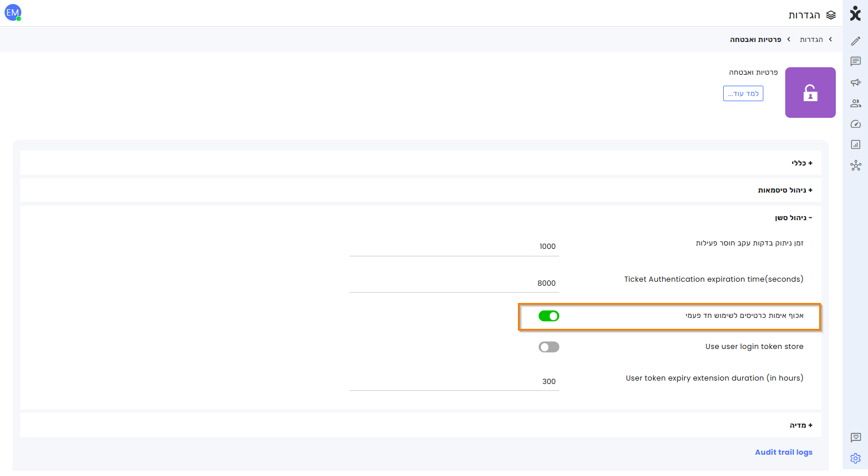Enable Use user login token store
This screenshot has height=476, width=868.
coord(549,347)
